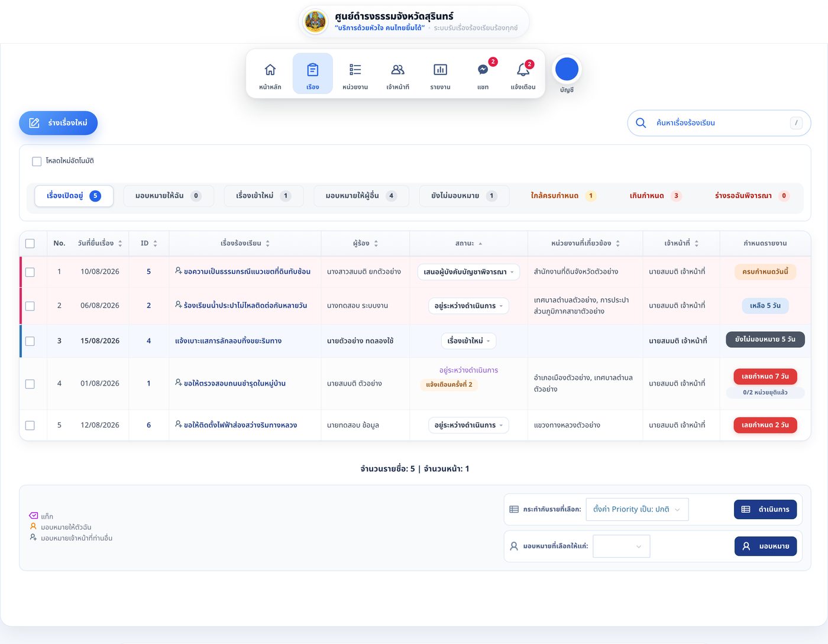Sort by วันที่ยื่นเรื่อง column header
The image size is (828, 644).
[99, 243]
